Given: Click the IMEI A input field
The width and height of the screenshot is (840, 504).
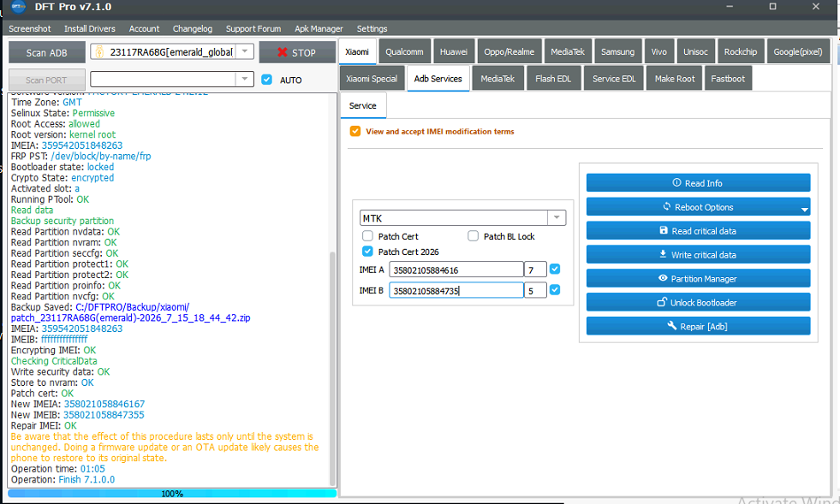Looking at the screenshot, I should click(456, 270).
